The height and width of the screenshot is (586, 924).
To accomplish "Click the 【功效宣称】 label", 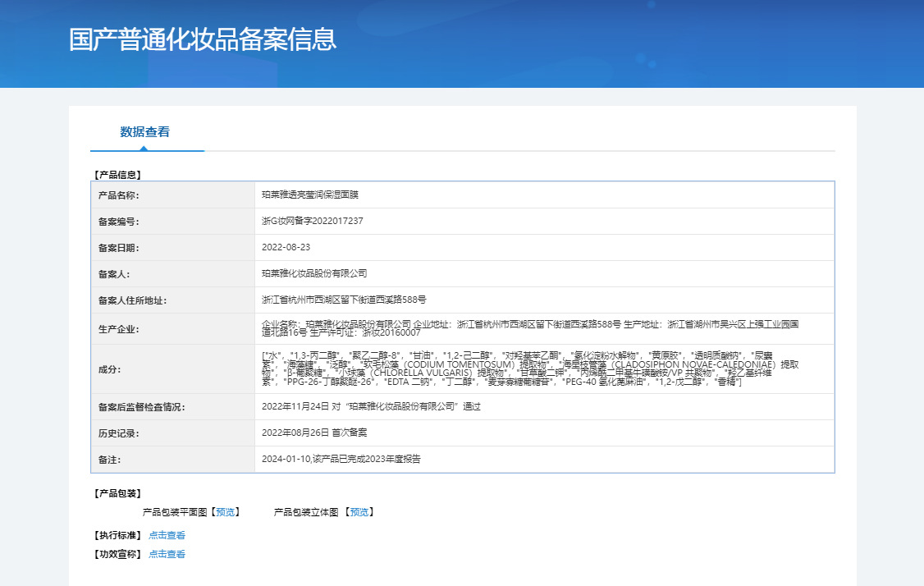I will coord(117,554).
